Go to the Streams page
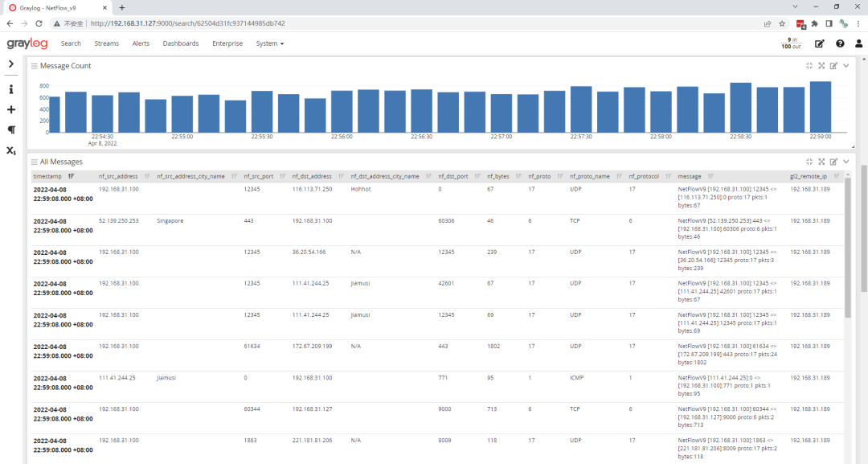The width and height of the screenshot is (868, 464). (106, 43)
